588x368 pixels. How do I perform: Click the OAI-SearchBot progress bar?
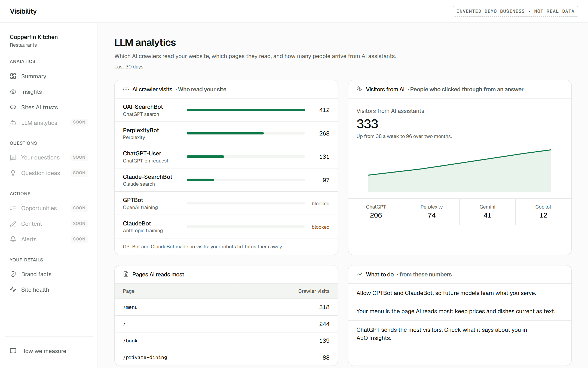pyautogui.click(x=246, y=110)
